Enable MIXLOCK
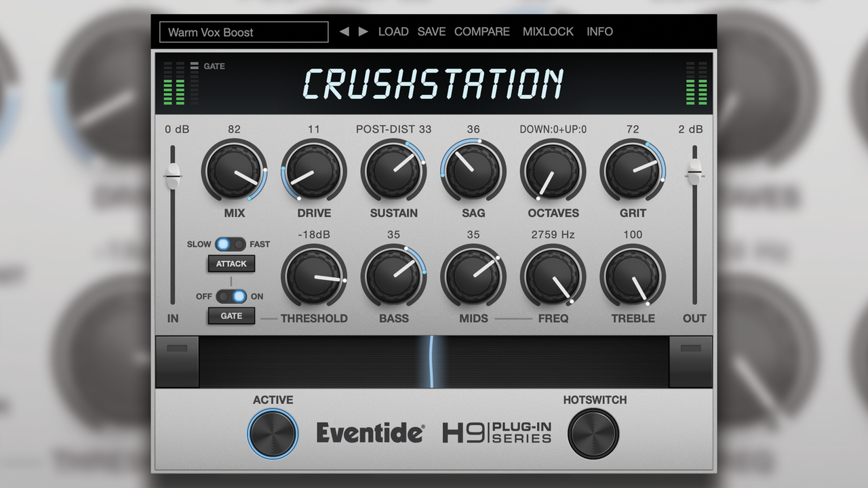The height and width of the screenshot is (488, 868). click(548, 31)
